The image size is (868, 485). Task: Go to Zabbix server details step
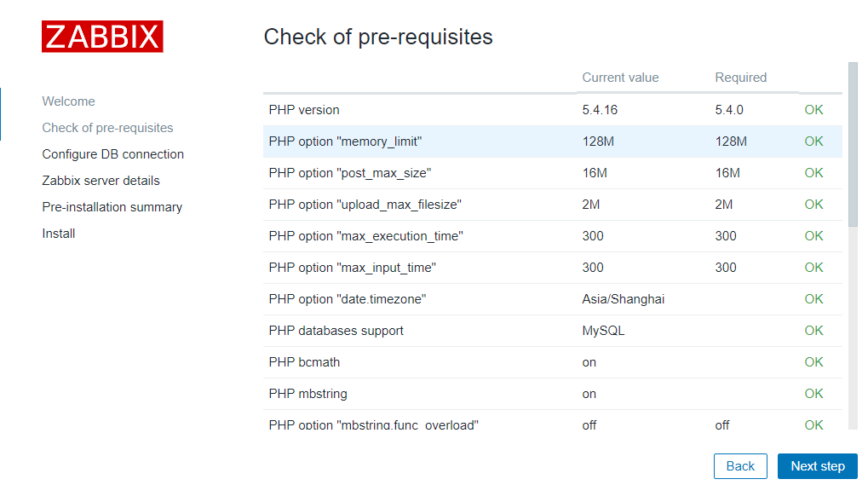point(101,181)
